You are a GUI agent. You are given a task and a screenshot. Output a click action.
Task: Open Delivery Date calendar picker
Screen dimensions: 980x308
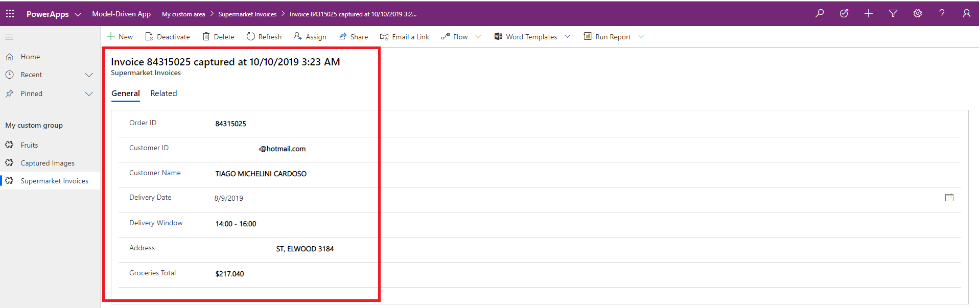tap(949, 198)
